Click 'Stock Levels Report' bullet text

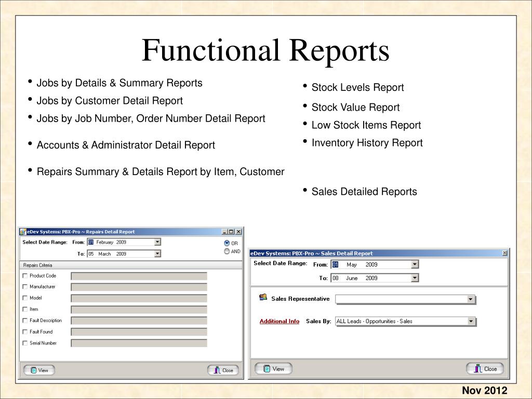[x=357, y=87]
